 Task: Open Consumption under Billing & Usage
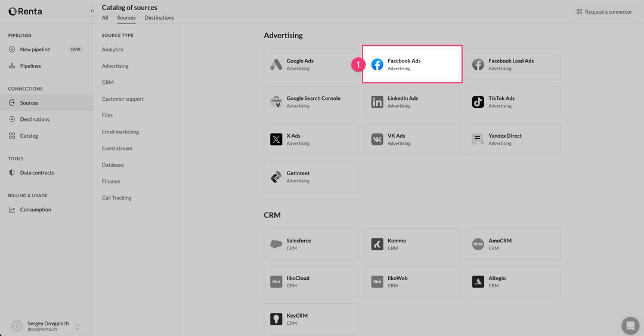click(35, 210)
